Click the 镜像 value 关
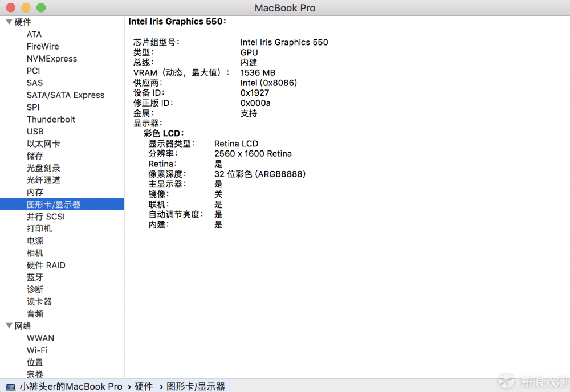The width and height of the screenshot is (570, 392). (218, 194)
